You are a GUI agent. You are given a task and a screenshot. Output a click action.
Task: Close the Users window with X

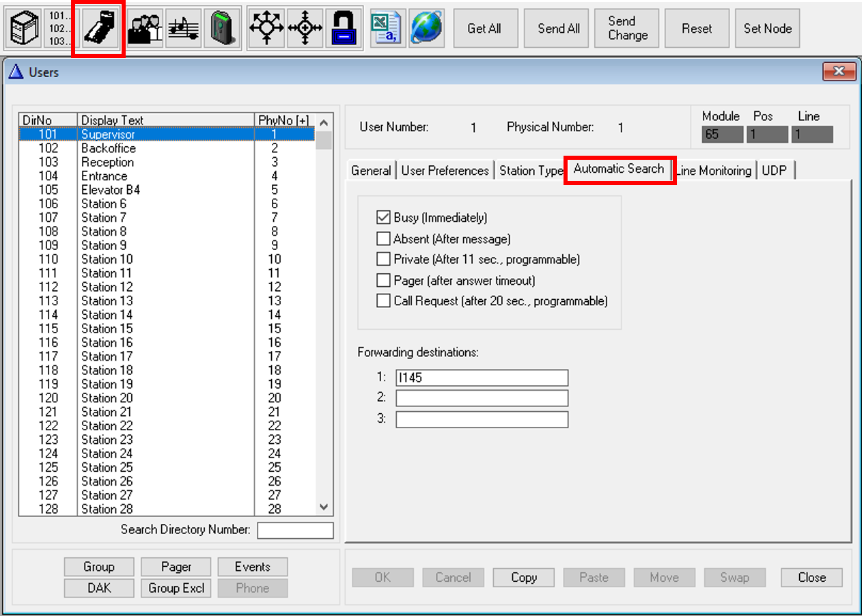(x=839, y=71)
